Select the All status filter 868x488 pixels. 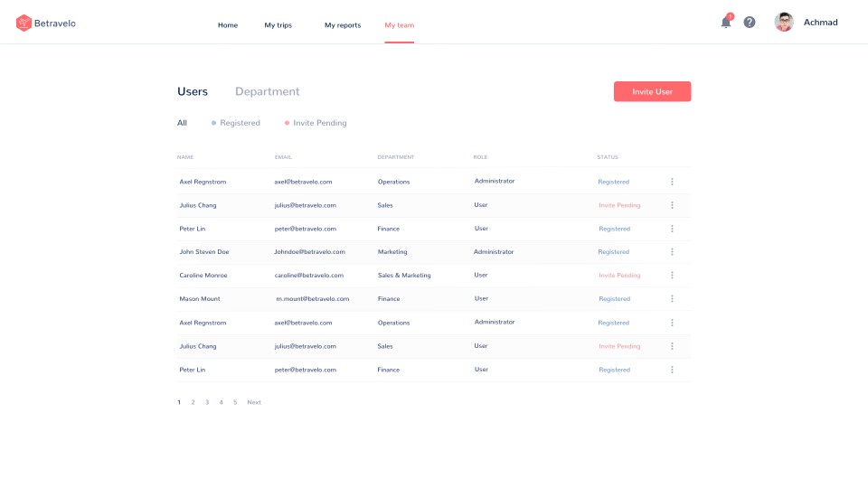tap(182, 123)
